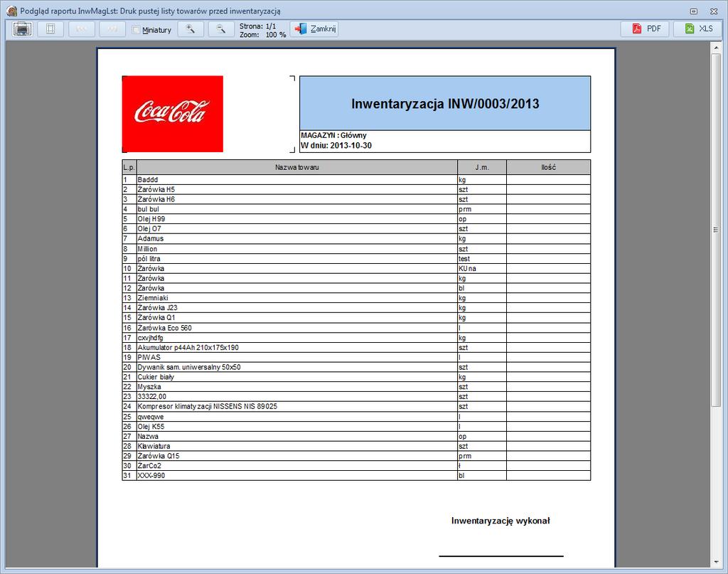Click the application icon in the title bar
The height and width of the screenshot is (574, 728).
click(x=11, y=11)
